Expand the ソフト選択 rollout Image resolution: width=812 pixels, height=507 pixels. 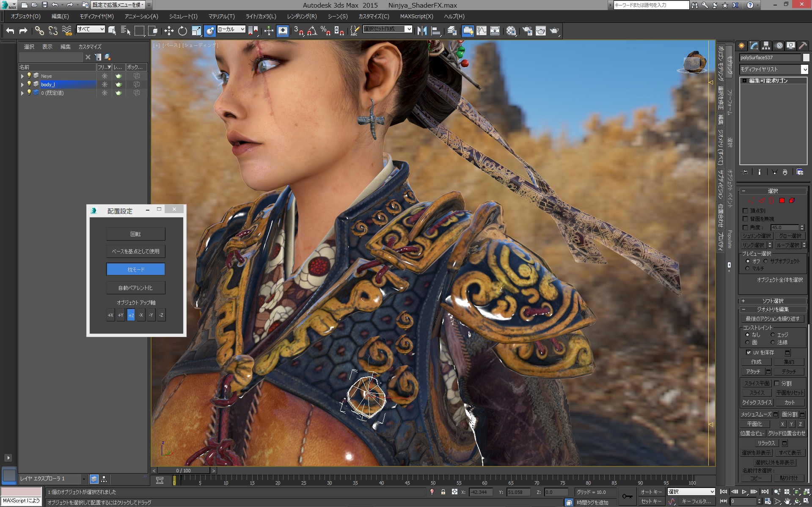(743, 301)
